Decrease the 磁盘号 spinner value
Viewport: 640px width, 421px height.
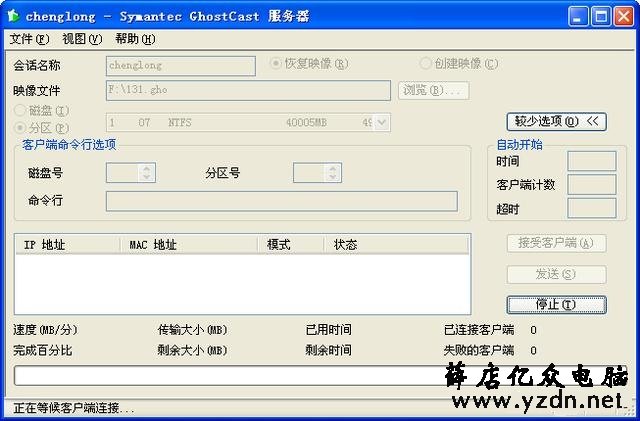click(x=147, y=176)
